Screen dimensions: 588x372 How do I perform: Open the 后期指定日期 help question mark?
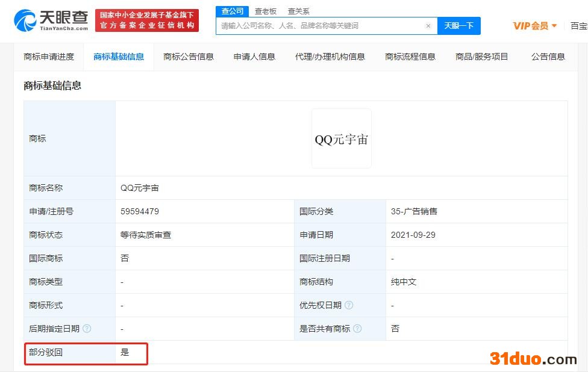(x=88, y=329)
